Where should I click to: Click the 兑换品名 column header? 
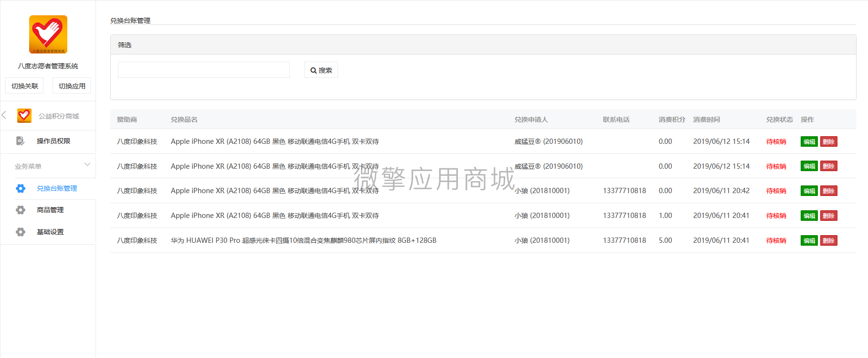point(184,119)
